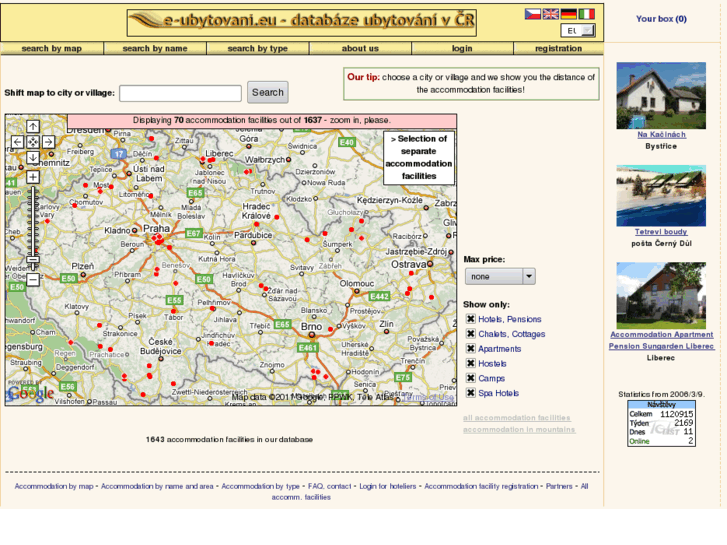This screenshot has width=727, height=545.
Task: Open footer Accommodation by type link
Action: point(261,486)
